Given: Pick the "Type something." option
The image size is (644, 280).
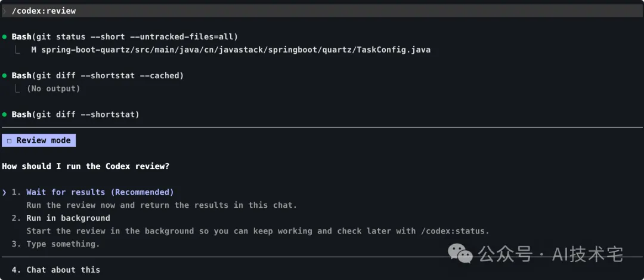Looking at the screenshot, I should pyautogui.click(x=63, y=244).
